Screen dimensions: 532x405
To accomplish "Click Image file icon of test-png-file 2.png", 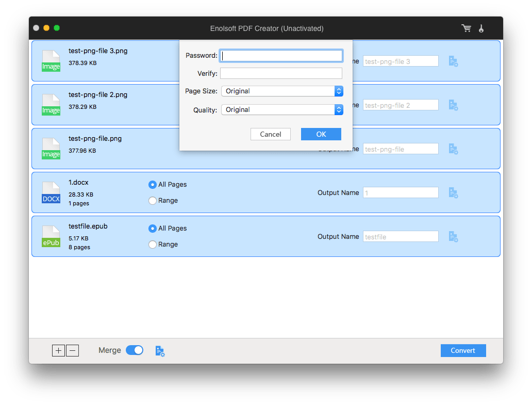I will 51,105.
